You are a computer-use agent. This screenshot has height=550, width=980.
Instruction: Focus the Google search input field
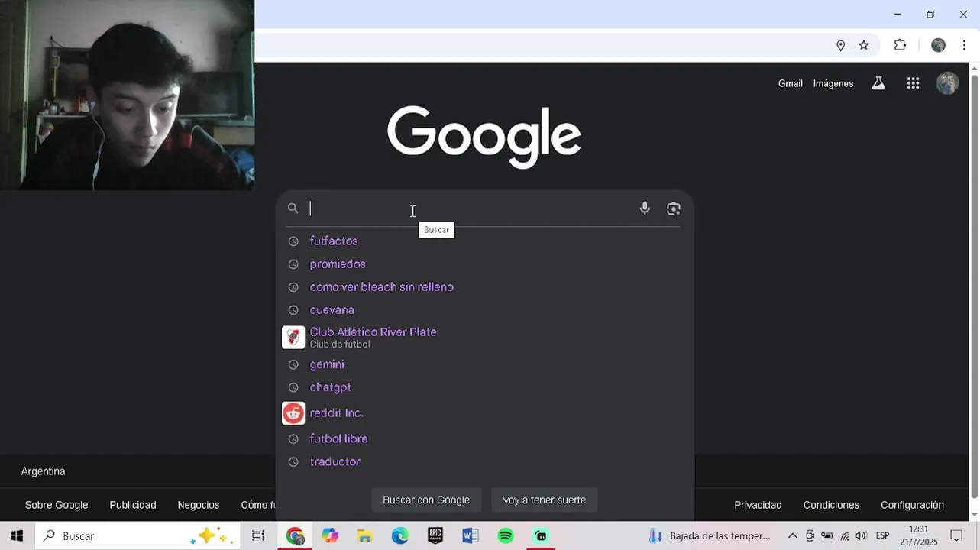[x=470, y=209]
